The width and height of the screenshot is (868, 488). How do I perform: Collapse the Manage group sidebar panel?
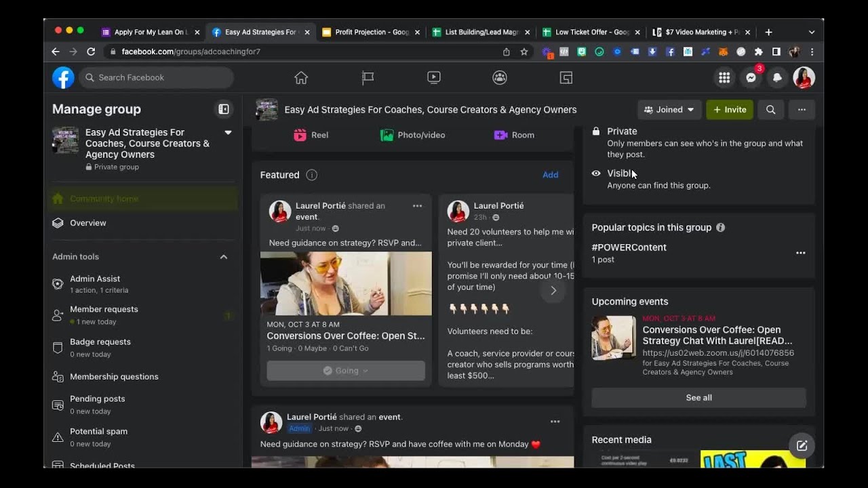point(224,109)
